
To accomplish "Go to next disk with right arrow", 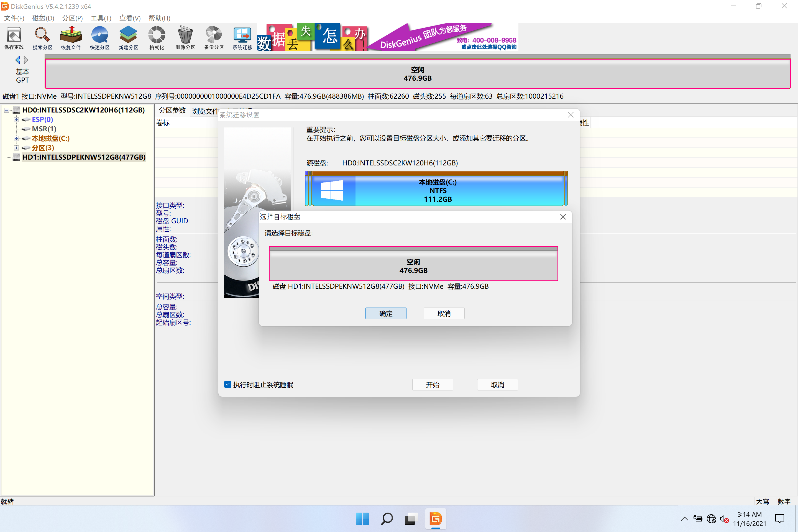I will pyautogui.click(x=26, y=60).
